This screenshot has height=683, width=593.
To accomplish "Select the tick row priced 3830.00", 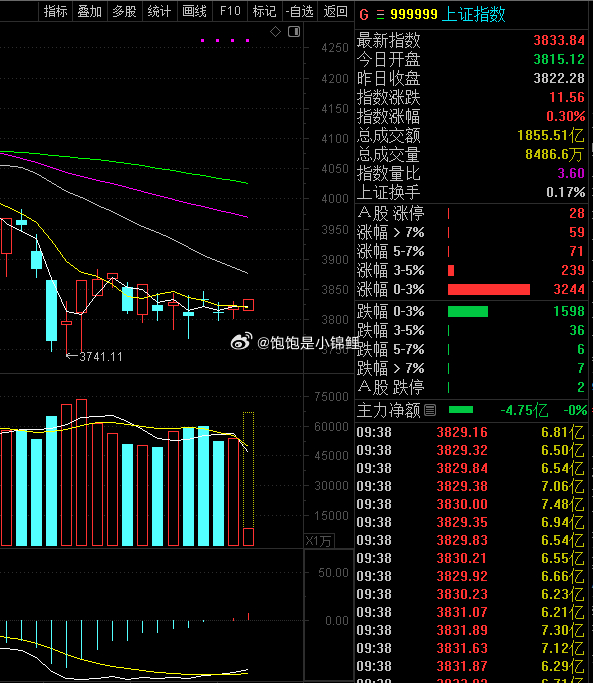I will 471,504.
